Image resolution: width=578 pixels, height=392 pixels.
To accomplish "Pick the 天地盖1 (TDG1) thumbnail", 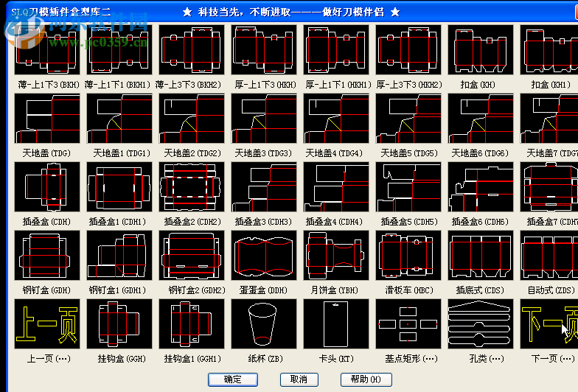I will (119, 118).
